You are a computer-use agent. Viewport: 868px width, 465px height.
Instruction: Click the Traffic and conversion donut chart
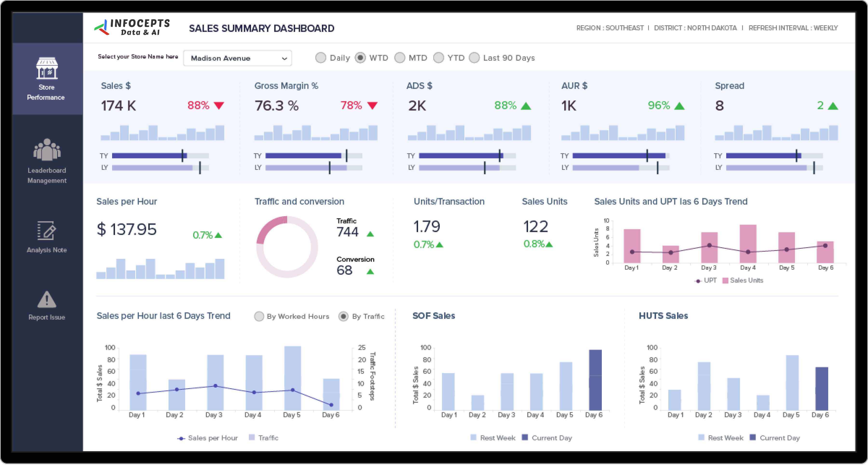[287, 247]
